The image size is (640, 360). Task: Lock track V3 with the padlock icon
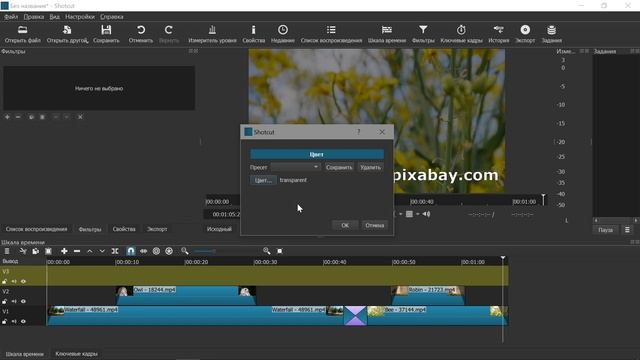[4, 281]
